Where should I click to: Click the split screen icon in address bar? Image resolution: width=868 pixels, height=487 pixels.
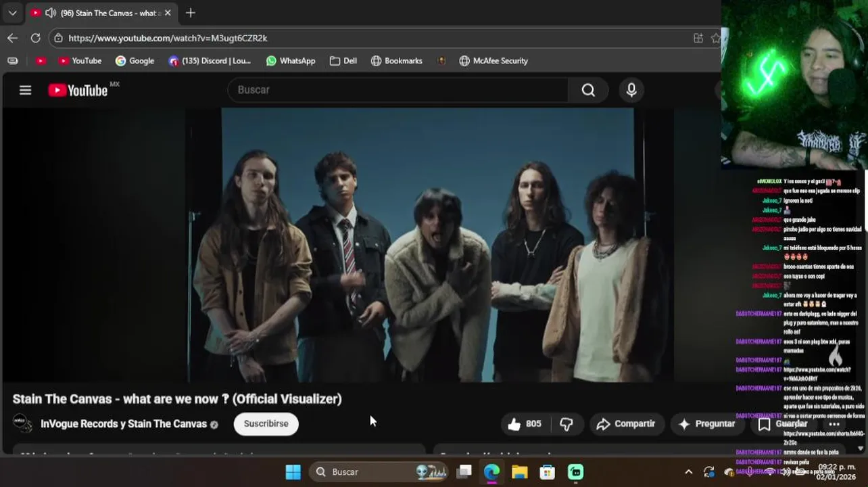[x=698, y=39]
